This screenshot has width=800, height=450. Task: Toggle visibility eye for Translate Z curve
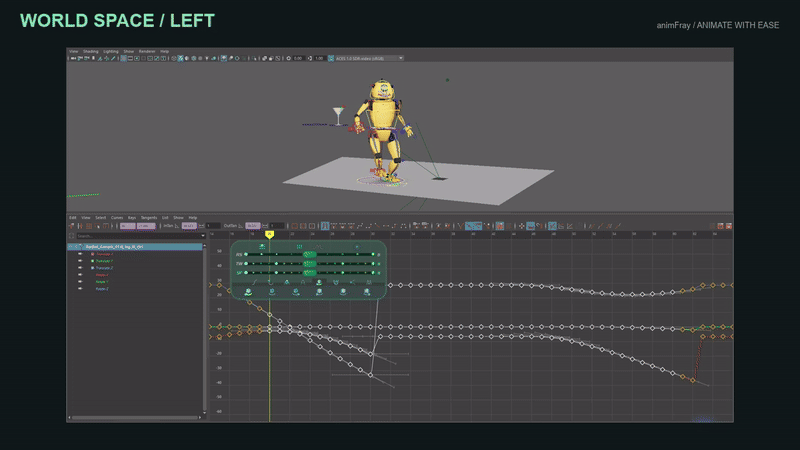tap(80, 267)
